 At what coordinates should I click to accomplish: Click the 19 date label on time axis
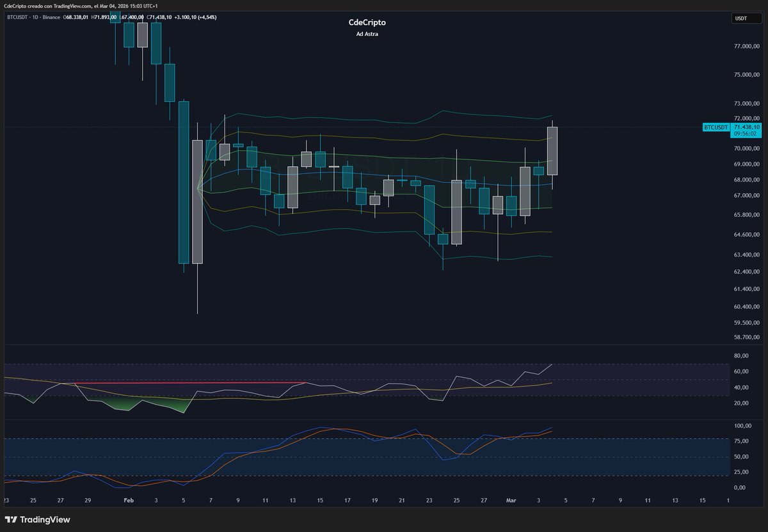pyautogui.click(x=374, y=501)
